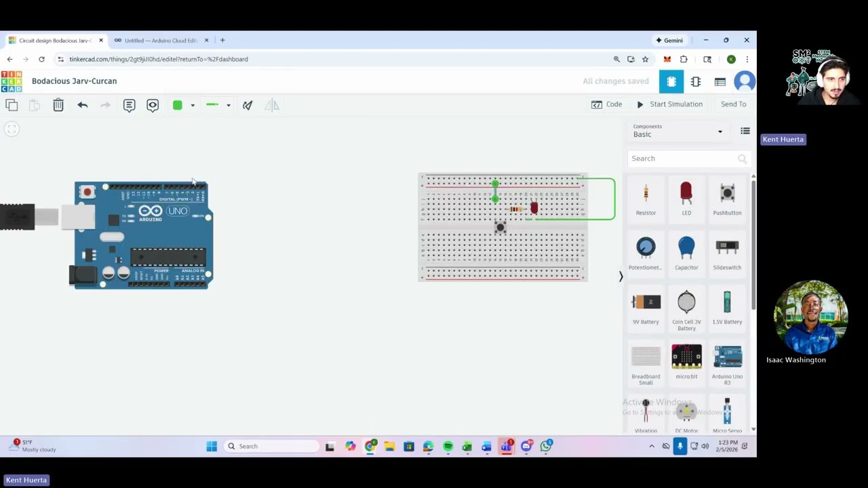Click the components panel scrollbar
The width and height of the screenshot is (868, 488).
753,244
